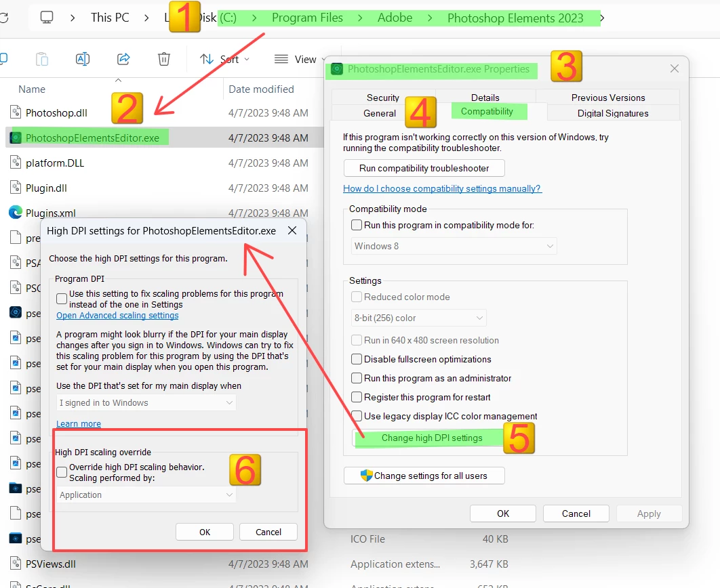Click the Rename icon in the toolbar

pos(82,59)
